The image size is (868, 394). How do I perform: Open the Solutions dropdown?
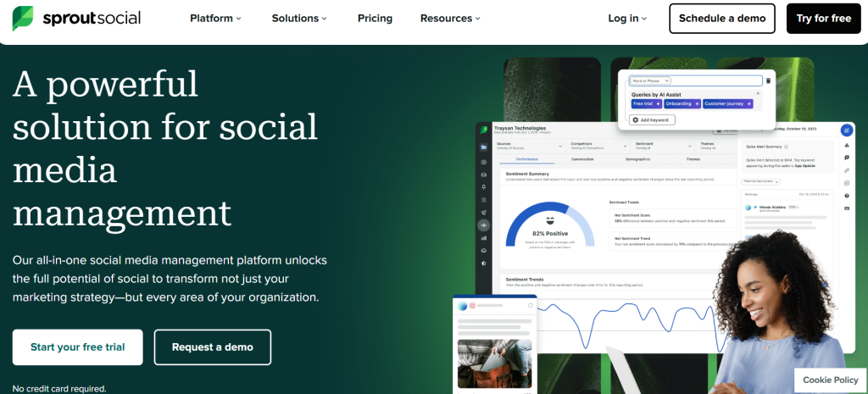tap(300, 18)
